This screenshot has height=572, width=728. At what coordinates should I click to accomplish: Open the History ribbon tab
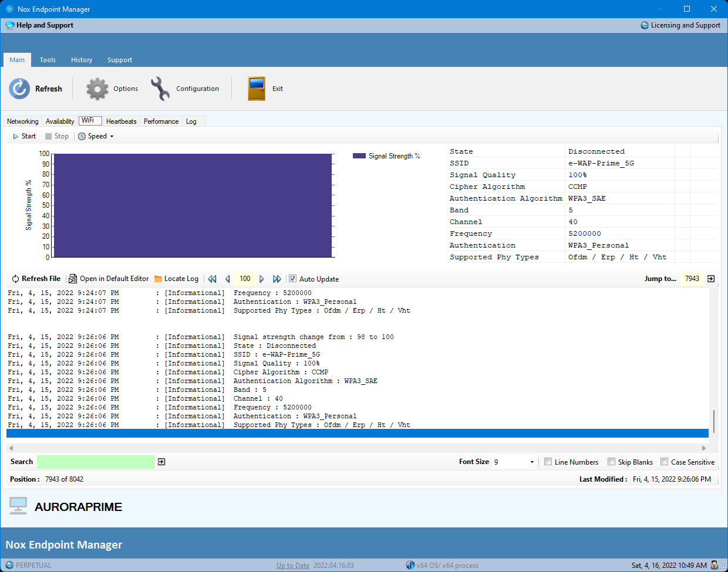[x=82, y=60]
